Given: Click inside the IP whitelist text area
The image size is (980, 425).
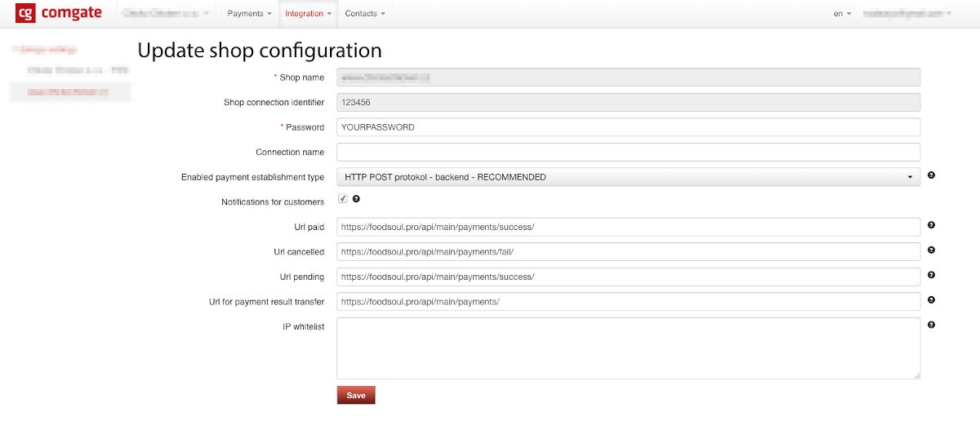Looking at the screenshot, I should coord(627,348).
